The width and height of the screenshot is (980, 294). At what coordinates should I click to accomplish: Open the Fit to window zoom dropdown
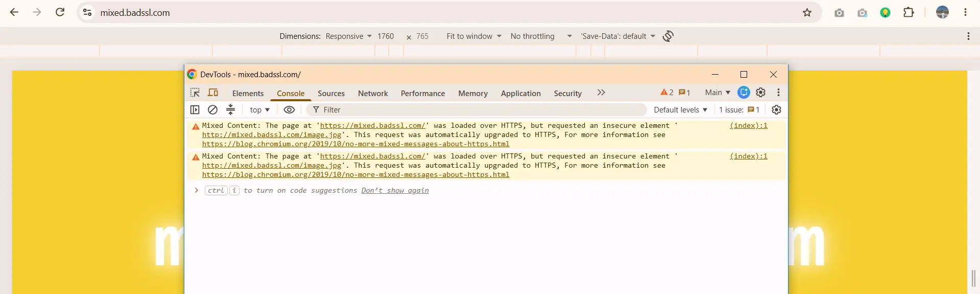pyautogui.click(x=474, y=36)
